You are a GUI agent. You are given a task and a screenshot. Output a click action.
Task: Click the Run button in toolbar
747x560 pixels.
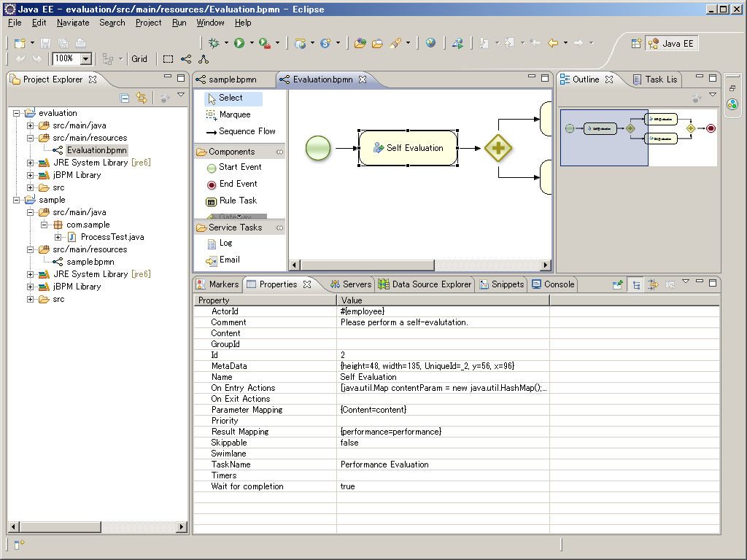coord(239,43)
